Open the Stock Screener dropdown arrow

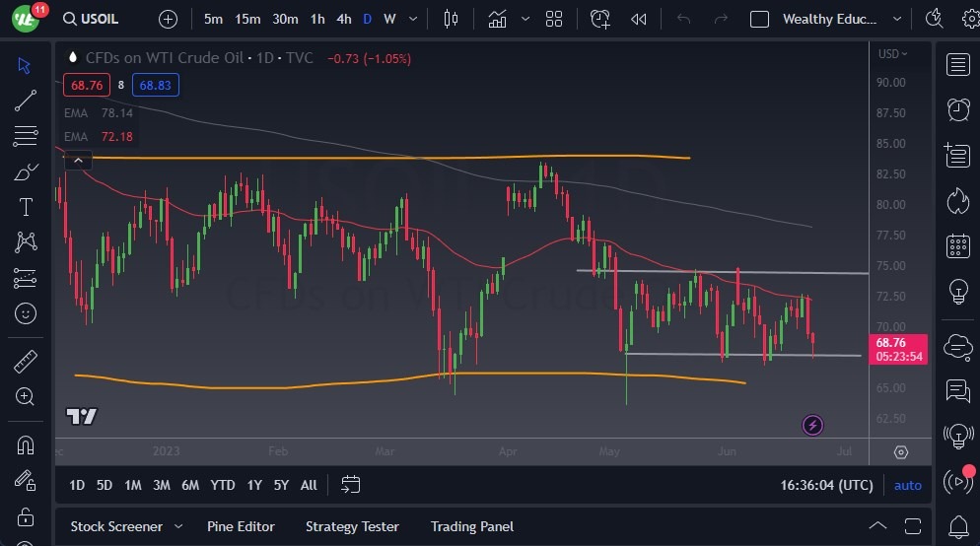[178, 526]
